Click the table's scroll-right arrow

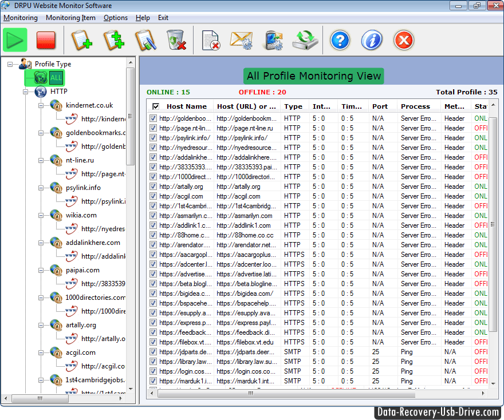483,393
